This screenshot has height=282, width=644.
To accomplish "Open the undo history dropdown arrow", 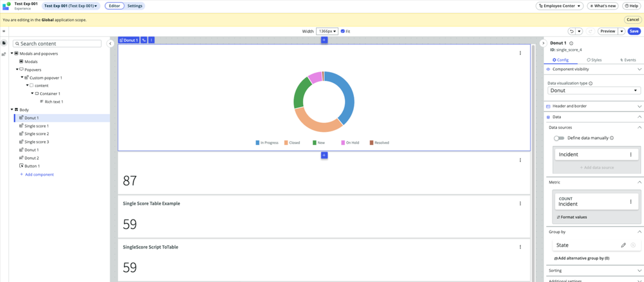I will point(579,31).
